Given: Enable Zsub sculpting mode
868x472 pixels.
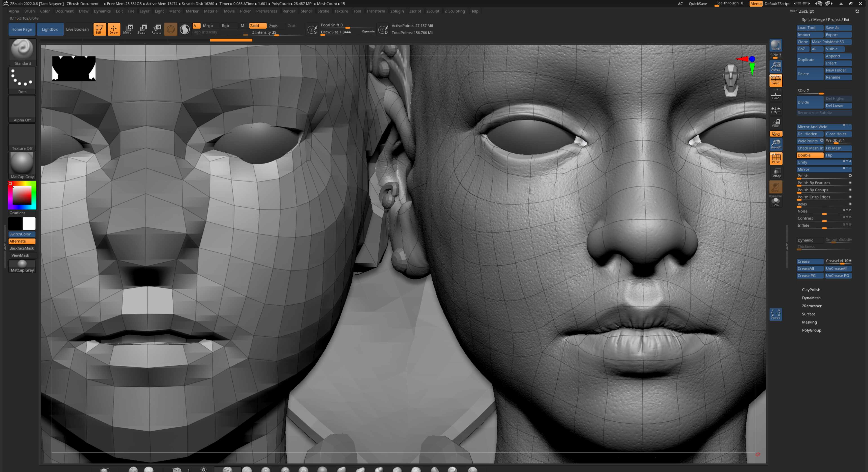Looking at the screenshot, I should click(273, 26).
